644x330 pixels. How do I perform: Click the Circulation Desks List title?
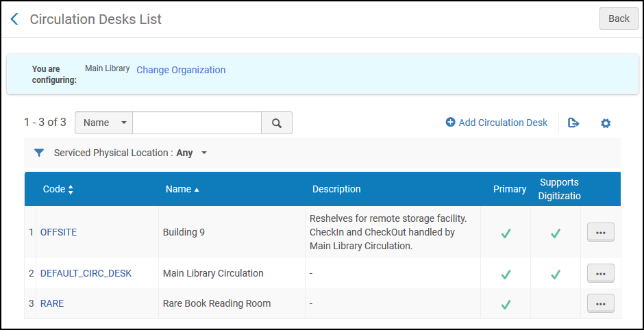[x=96, y=19]
